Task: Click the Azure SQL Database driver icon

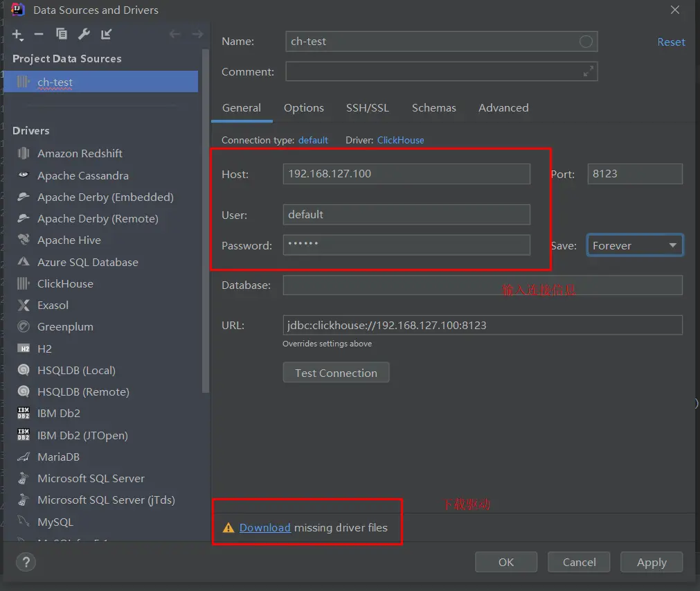Action: (x=24, y=262)
